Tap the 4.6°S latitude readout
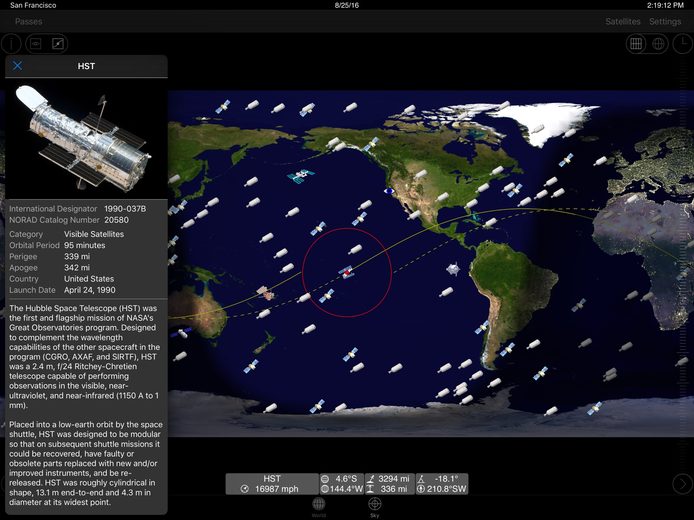Image resolution: width=694 pixels, height=520 pixels. pos(339,479)
